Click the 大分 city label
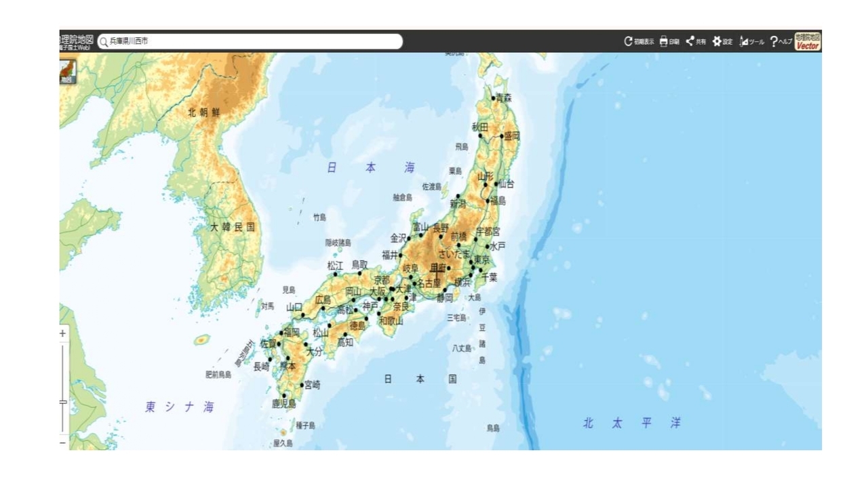The image size is (868, 488). tap(314, 352)
